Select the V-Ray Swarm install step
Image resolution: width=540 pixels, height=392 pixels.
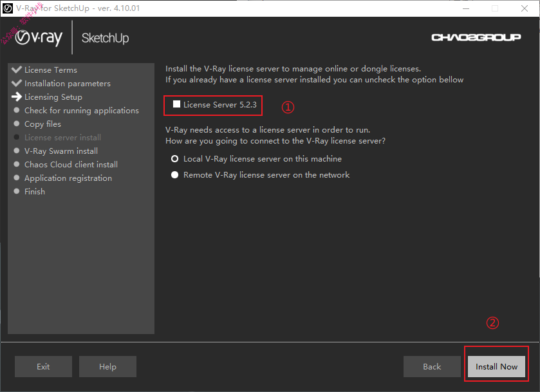61,151
